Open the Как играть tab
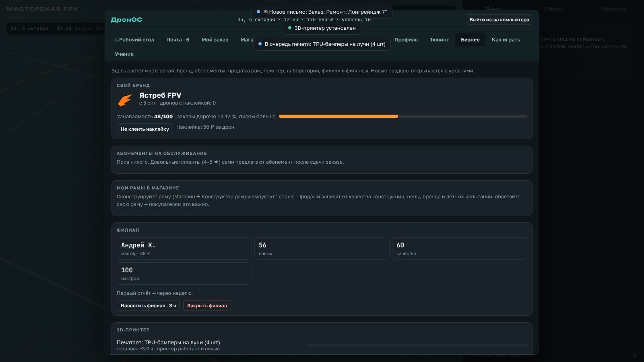Viewport: 644px width, 362px height. 506,40
